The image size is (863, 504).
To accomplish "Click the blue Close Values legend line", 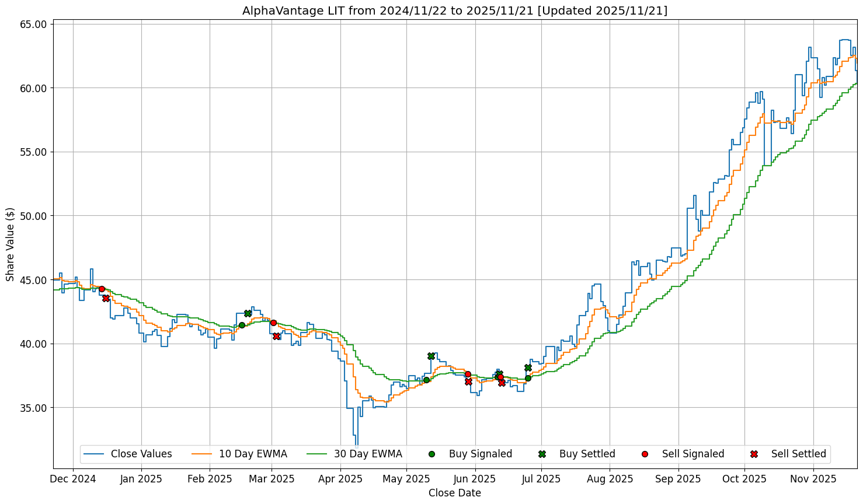I will tap(95, 454).
